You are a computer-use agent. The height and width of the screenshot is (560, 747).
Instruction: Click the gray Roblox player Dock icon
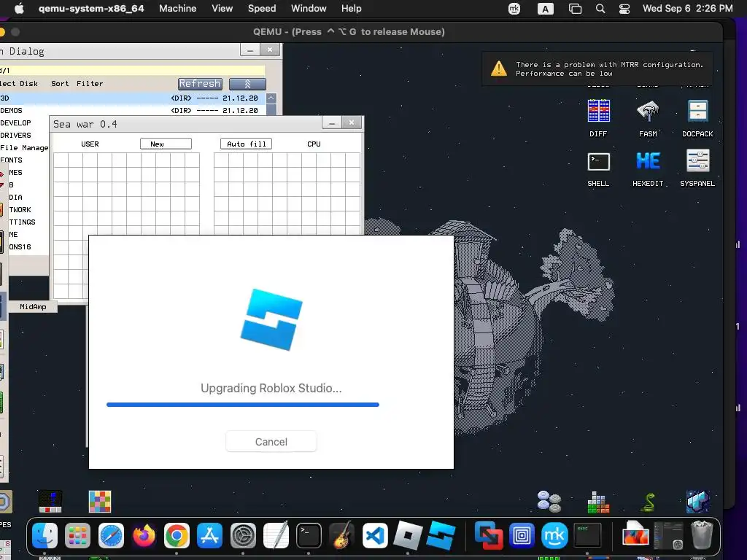click(408, 536)
